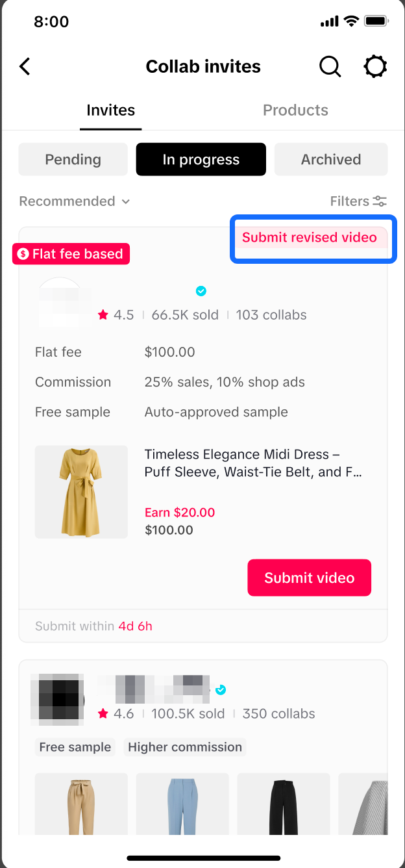
Task: Expand the Recommended sort dropdown
Action: (75, 201)
